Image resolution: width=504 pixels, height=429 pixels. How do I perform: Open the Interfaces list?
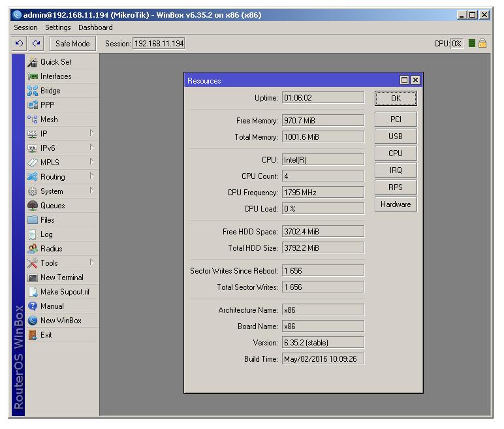(x=55, y=76)
